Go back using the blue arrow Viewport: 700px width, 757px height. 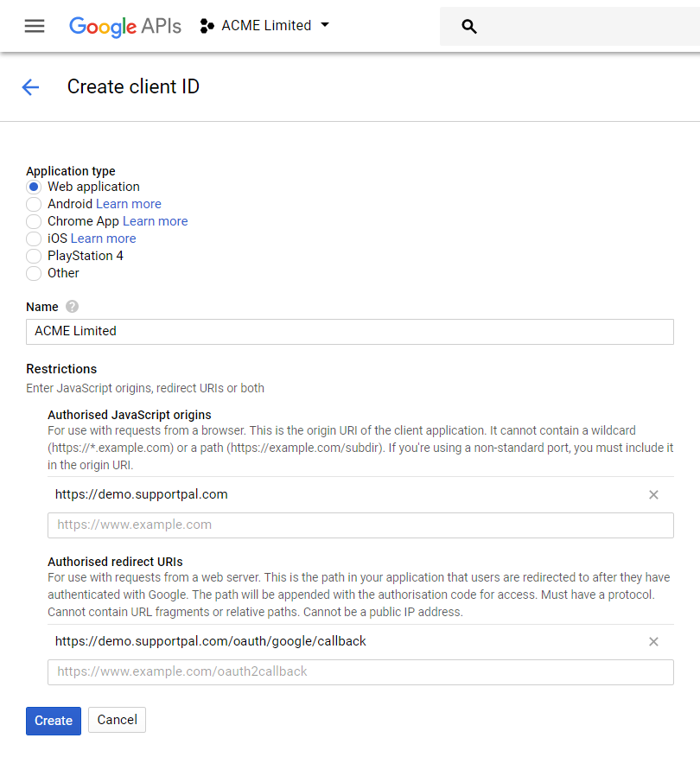[x=30, y=87]
